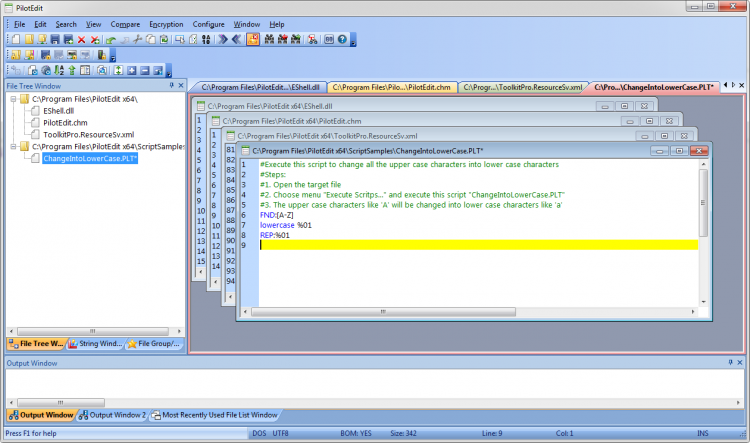Open the third toolbar overflow arrow
Screen dimensions: 750x443
(168, 72)
